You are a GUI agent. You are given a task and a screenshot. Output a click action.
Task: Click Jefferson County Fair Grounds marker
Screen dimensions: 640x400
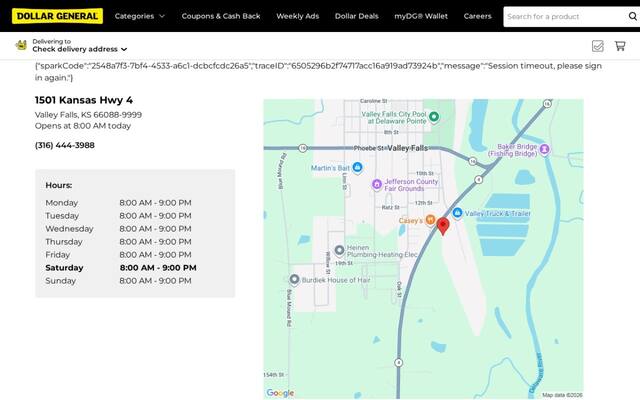(x=377, y=184)
